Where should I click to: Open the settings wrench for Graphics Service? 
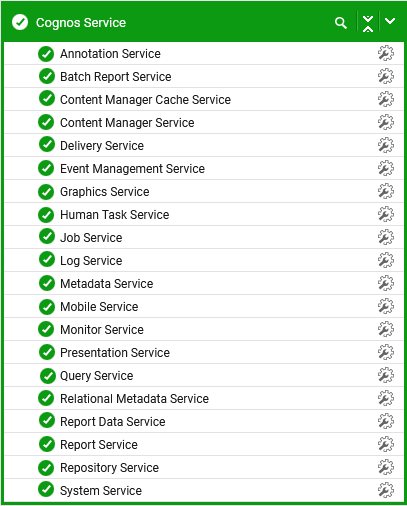click(386, 191)
